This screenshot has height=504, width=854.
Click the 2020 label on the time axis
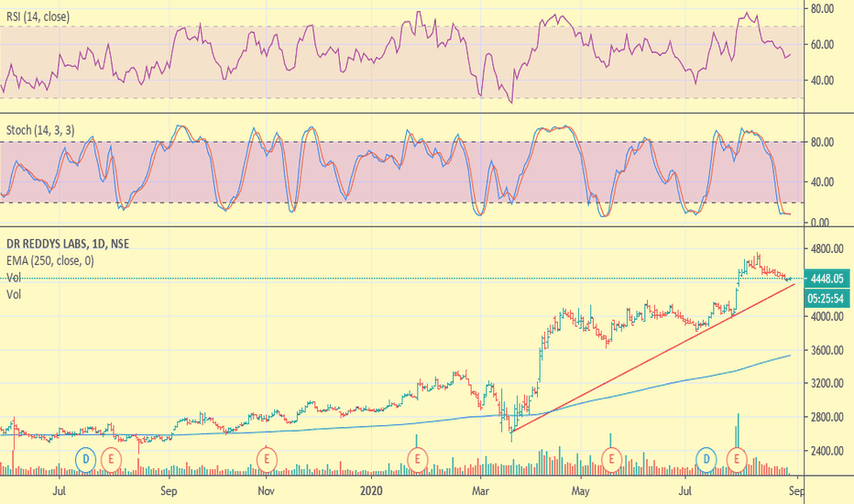[x=371, y=491]
